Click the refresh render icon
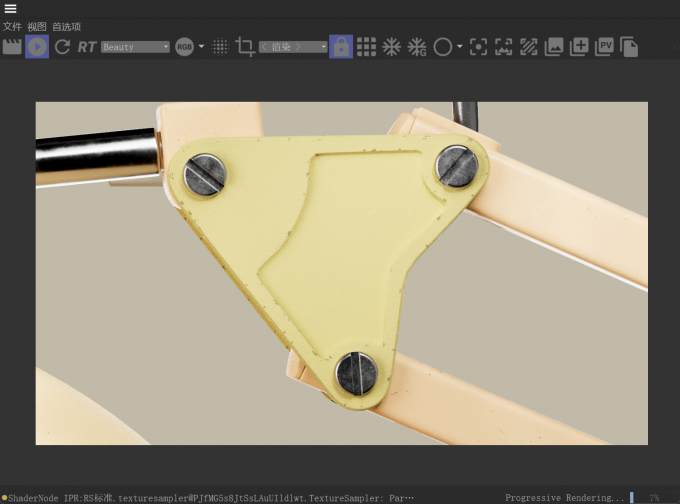The height and width of the screenshot is (504, 680). point(62,47)
